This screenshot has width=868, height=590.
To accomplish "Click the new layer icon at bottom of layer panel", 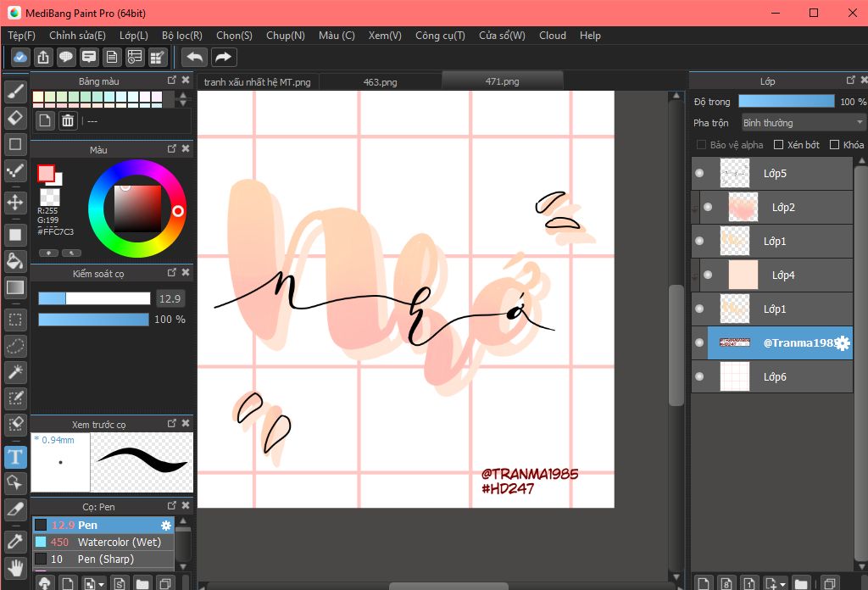I will (704, 583).
